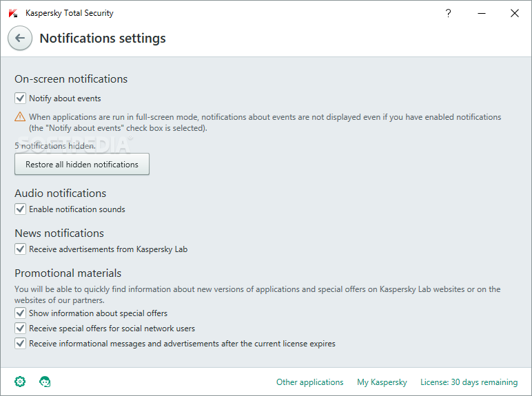Disable Enable notification sounds checkbox
The width and height of the screenshot is (532, 396).
pyautogui.click(x=20, y=209)
